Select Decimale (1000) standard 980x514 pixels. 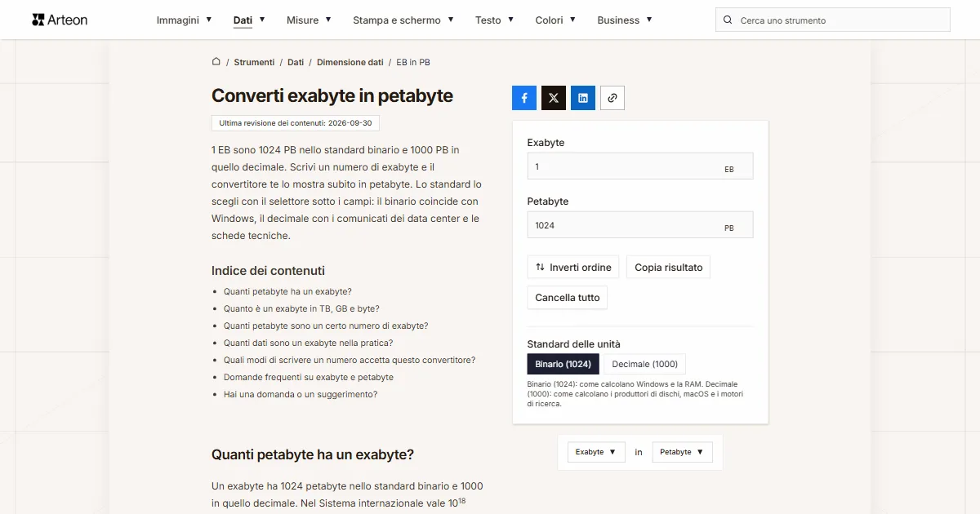pos(645,364)
